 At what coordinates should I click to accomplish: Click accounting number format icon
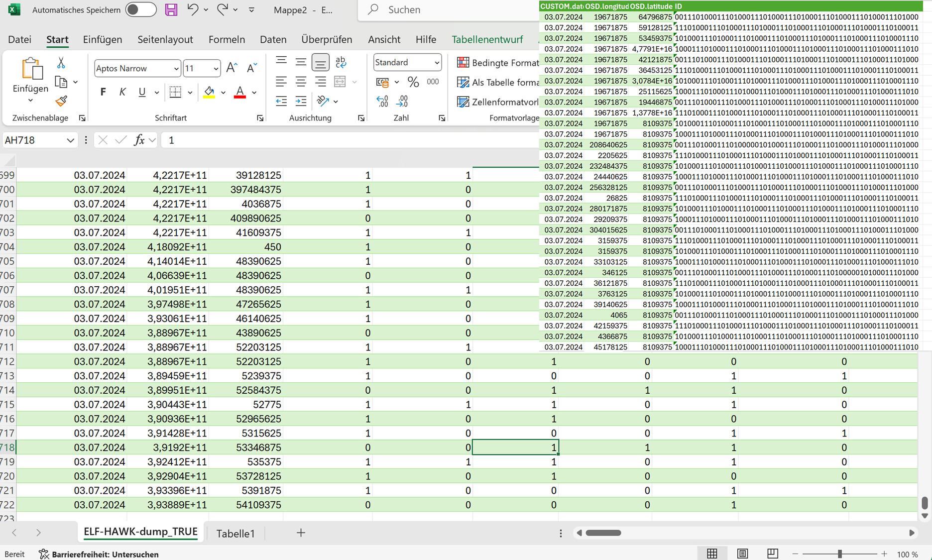383,82
